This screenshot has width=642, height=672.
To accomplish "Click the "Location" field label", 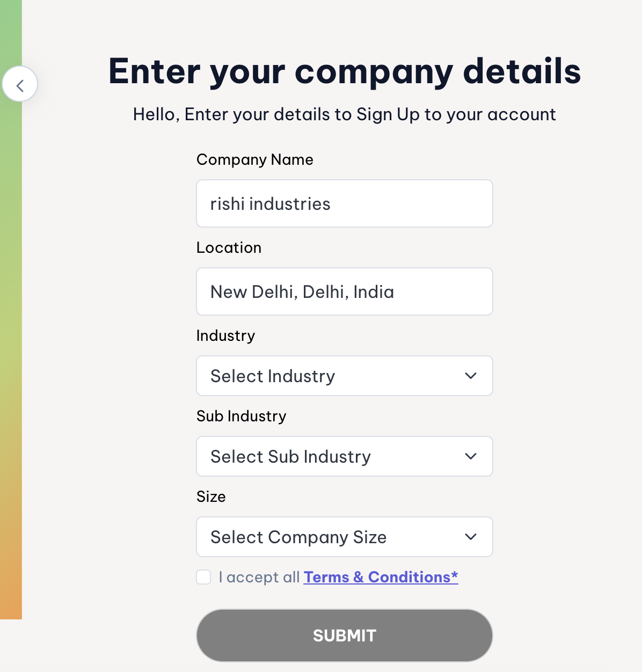I will (x=229, y=248).
